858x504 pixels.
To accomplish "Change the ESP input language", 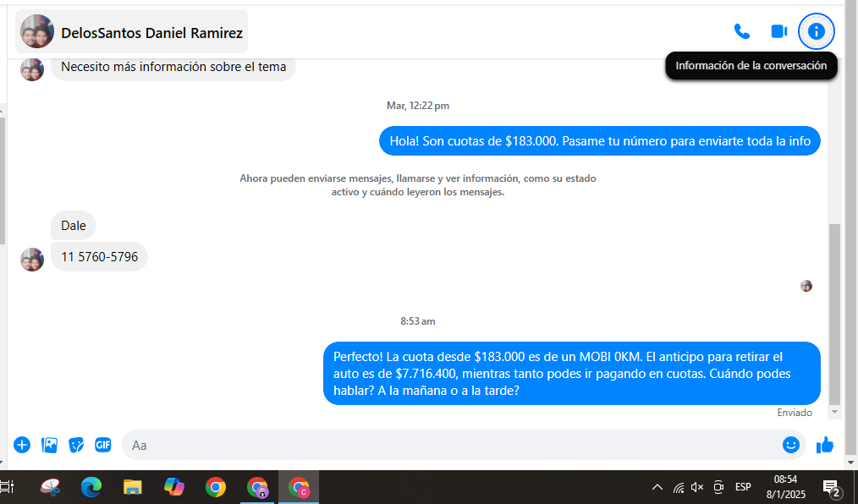I will tap(743, 487).
